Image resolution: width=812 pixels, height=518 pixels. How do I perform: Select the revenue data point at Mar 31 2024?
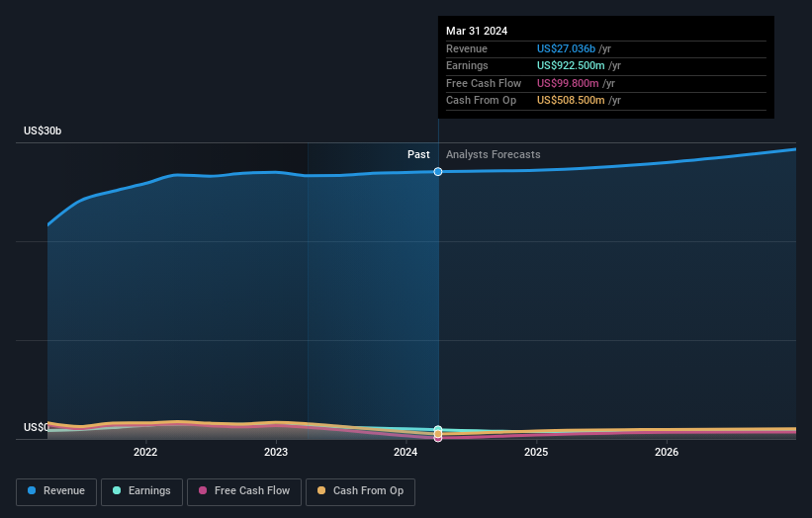point(438,171)
